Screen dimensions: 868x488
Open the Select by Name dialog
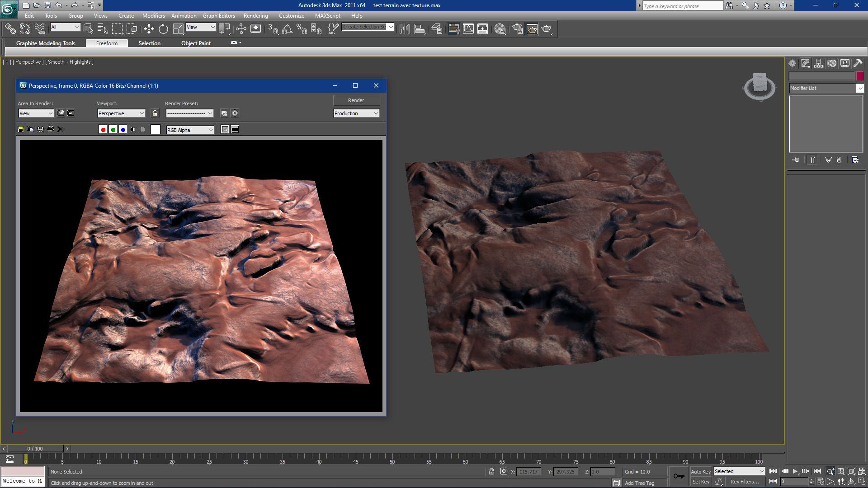point(103,28)
